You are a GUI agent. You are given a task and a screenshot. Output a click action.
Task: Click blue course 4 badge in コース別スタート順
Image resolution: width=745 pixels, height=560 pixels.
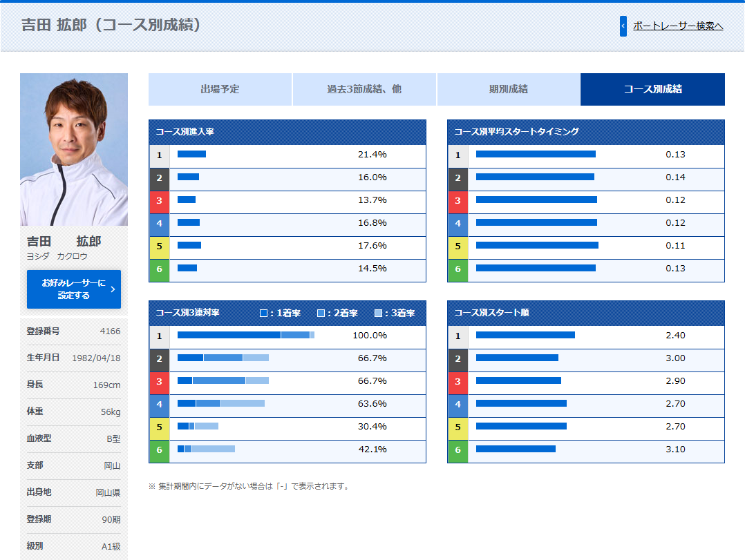[458, 405]
